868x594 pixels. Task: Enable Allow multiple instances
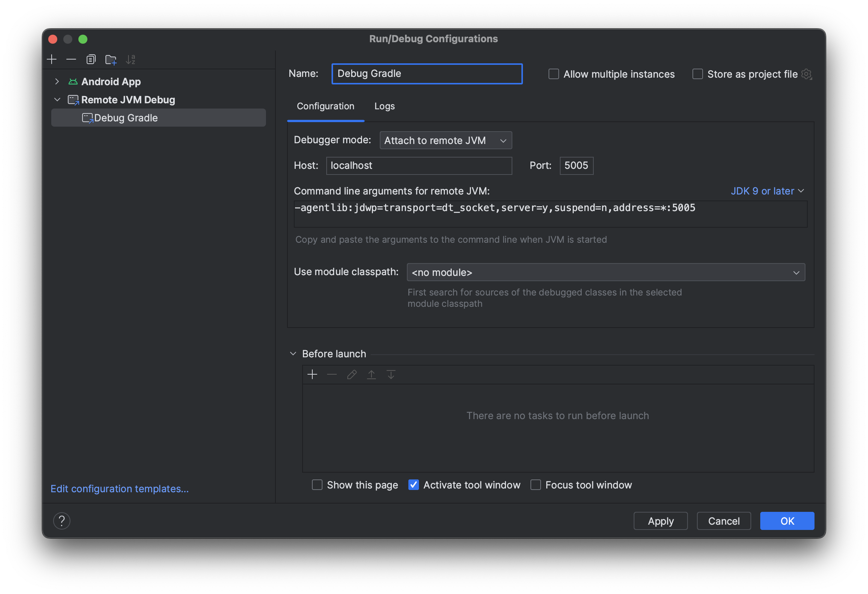[x=553, y=74]
